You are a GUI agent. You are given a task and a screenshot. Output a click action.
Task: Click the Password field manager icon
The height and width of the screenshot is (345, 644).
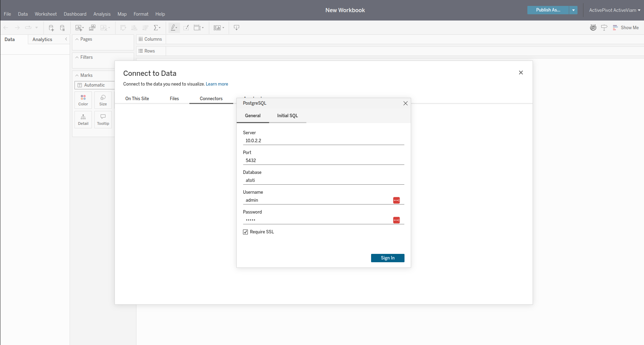pos(396,220)
